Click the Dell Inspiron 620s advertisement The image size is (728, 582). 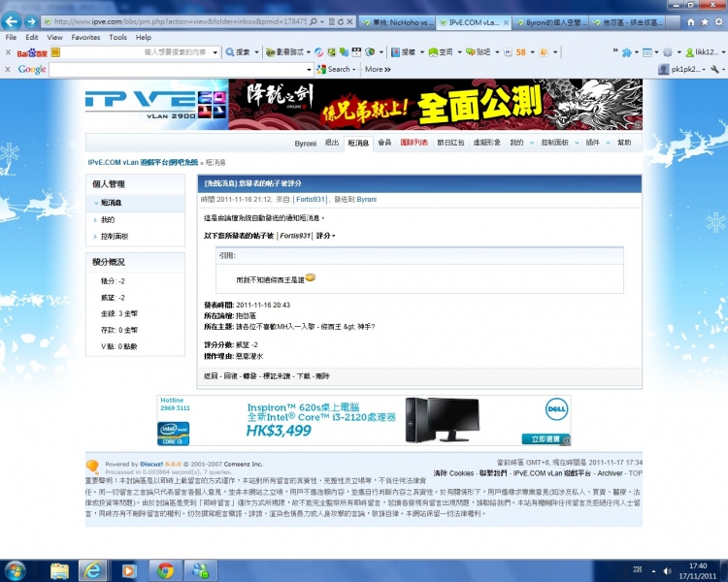coord(364,420)
